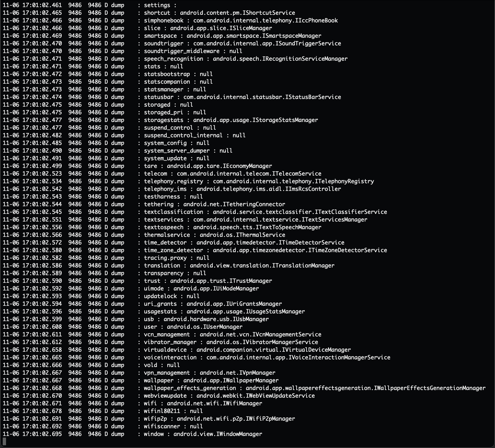This screenshot has width=495, height=448.
Task: Click the 'statusbar' service log line
Action: 172,97
